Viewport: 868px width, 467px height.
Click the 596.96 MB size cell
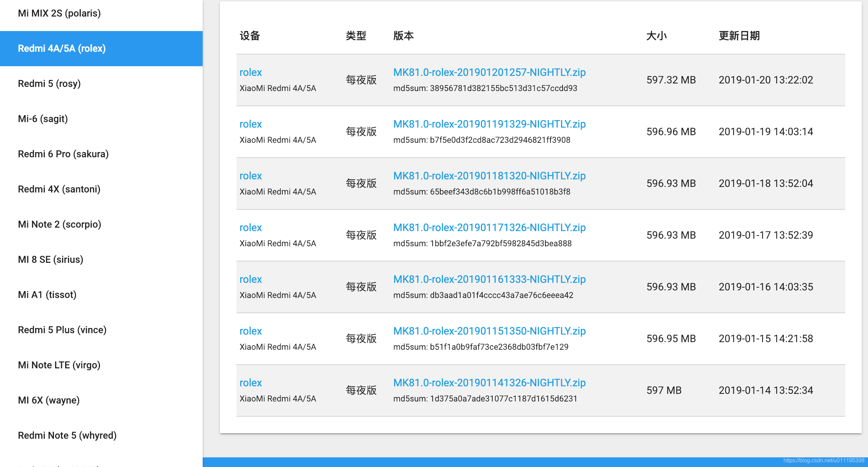coord(671,131)
